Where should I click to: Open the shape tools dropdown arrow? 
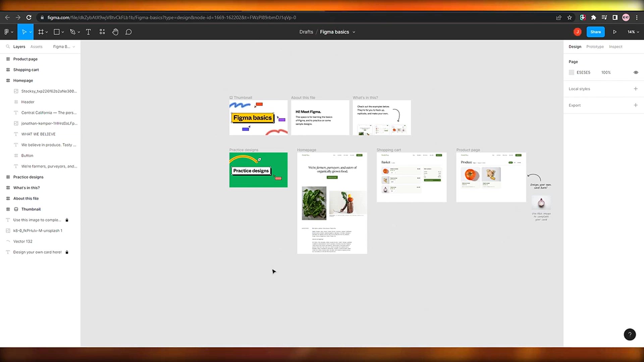63,32
